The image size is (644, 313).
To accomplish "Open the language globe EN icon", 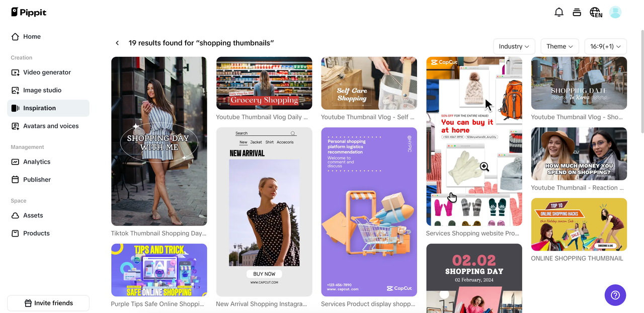I will (x=596, y=12).
